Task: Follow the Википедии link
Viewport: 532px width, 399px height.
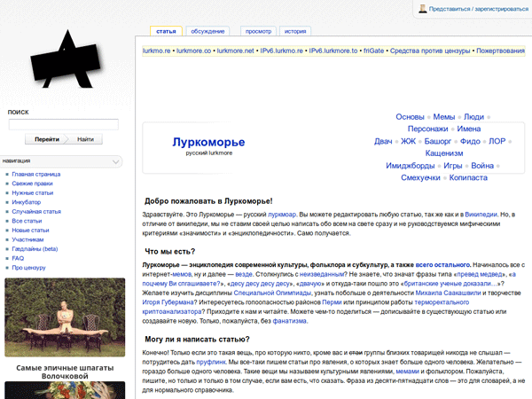Action: [481, 215]
